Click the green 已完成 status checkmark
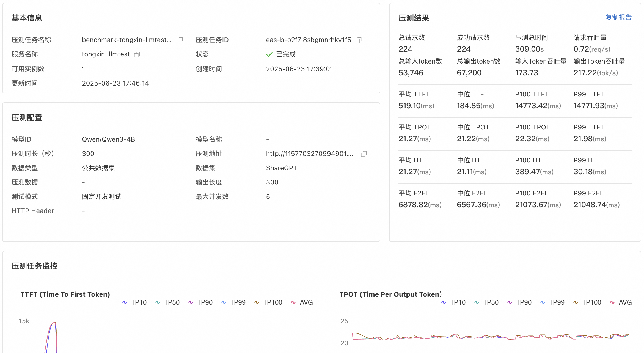The width and height of the screenshot is (644, 353). (269, 54)
